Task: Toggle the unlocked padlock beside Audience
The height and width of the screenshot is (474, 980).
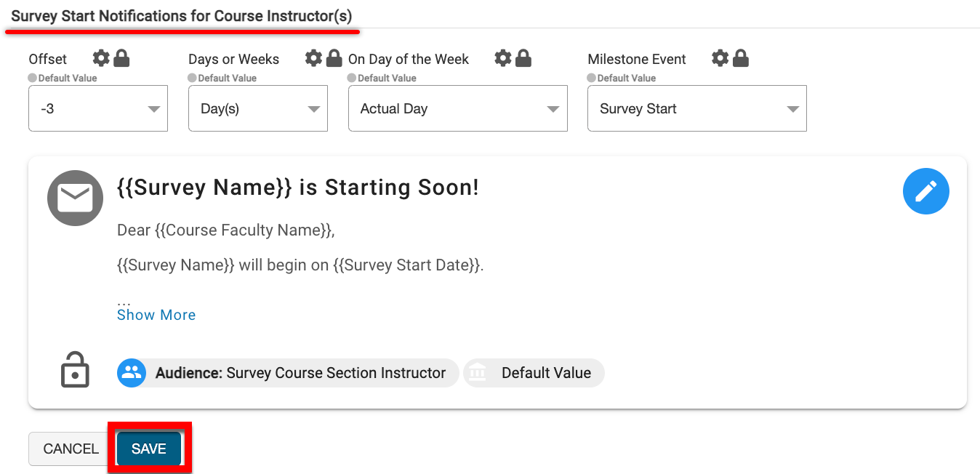Action: 74,370
